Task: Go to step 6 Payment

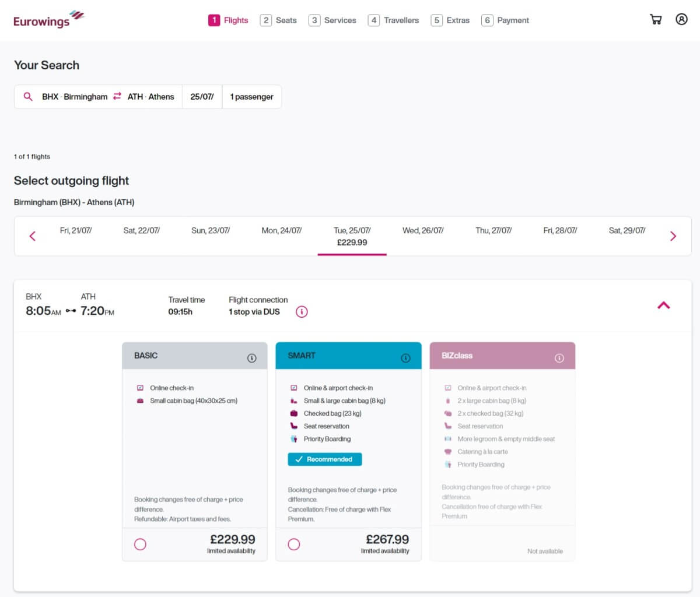Action: 505,20
